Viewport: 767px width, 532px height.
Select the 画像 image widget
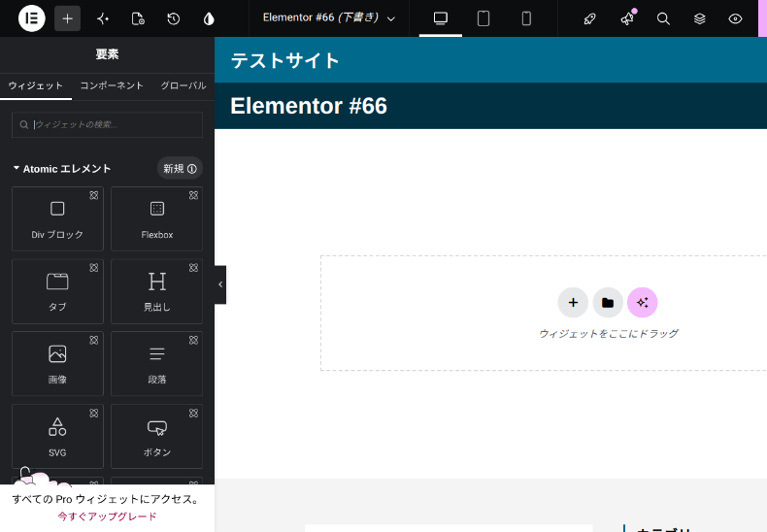coord(57,364)
